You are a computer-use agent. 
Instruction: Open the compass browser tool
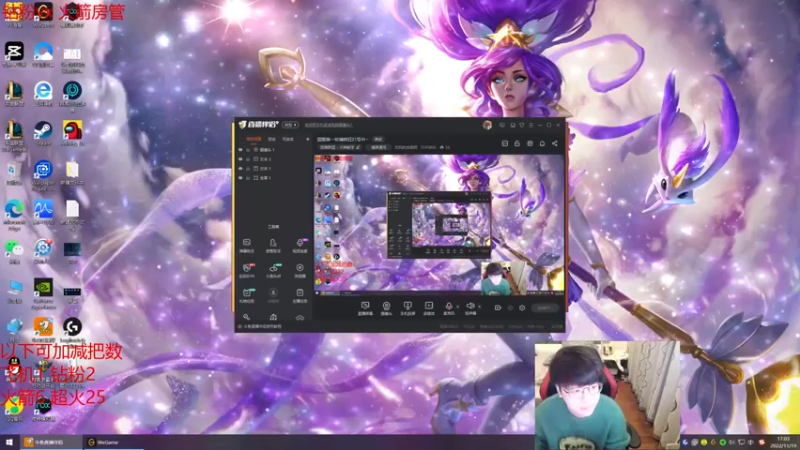299,270
